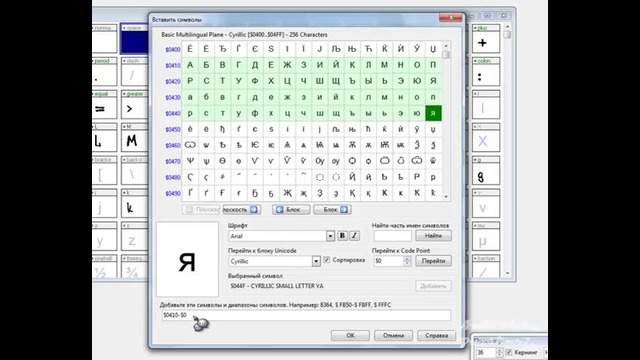Select the y glyph cell in background
This screenshot has height=360, width=640.
click(104, 237)
